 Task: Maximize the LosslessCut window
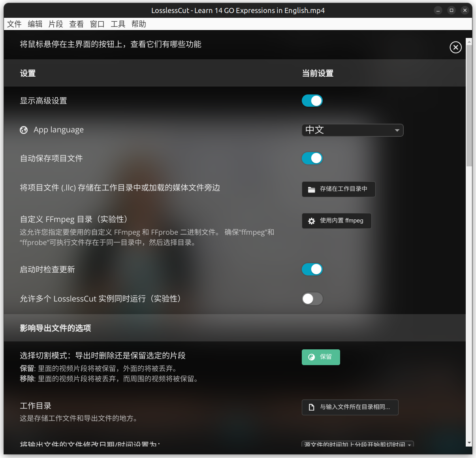point(452,11)
